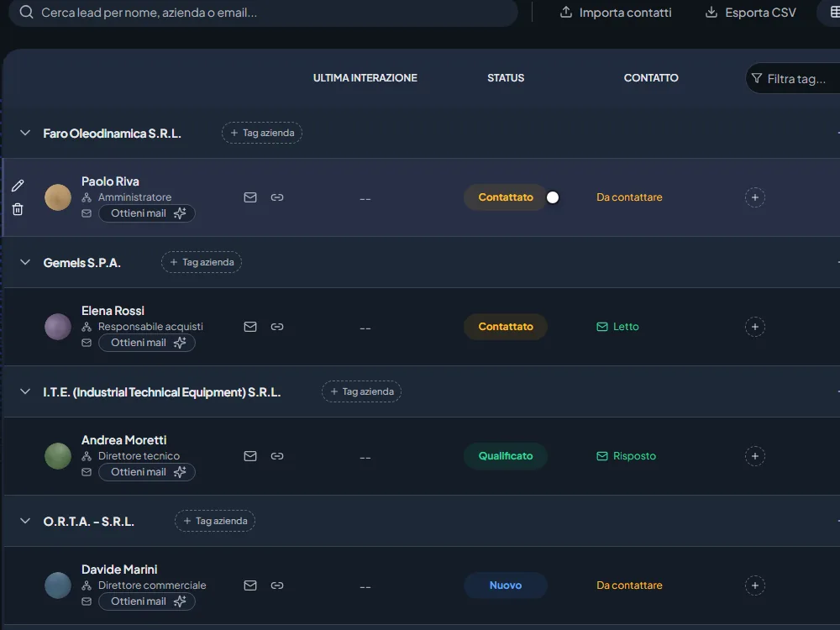Click the envelope icon in Andrea Moretti's row
This screenshot has width=840, height=630.
coord(250,456)
